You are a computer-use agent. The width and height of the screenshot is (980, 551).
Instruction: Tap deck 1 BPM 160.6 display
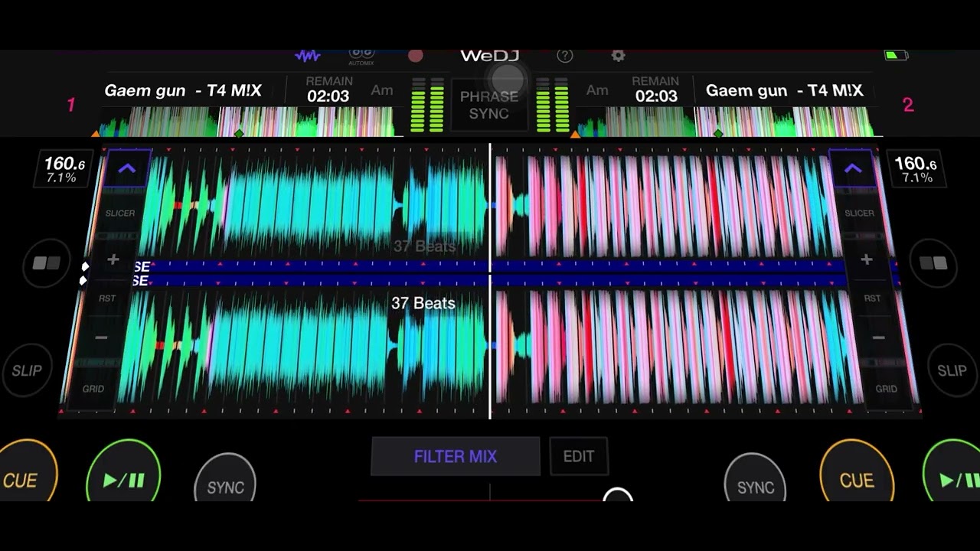[64, 169]
